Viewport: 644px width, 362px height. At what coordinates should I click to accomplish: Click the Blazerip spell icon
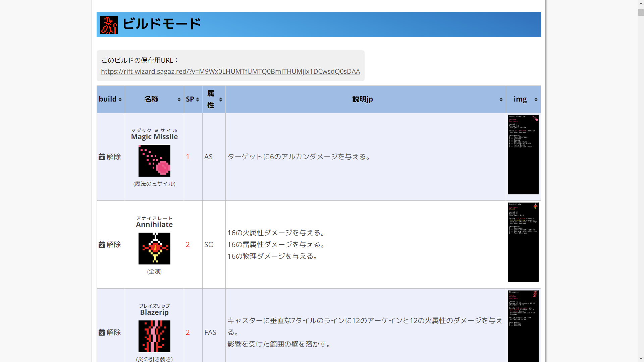154,336
